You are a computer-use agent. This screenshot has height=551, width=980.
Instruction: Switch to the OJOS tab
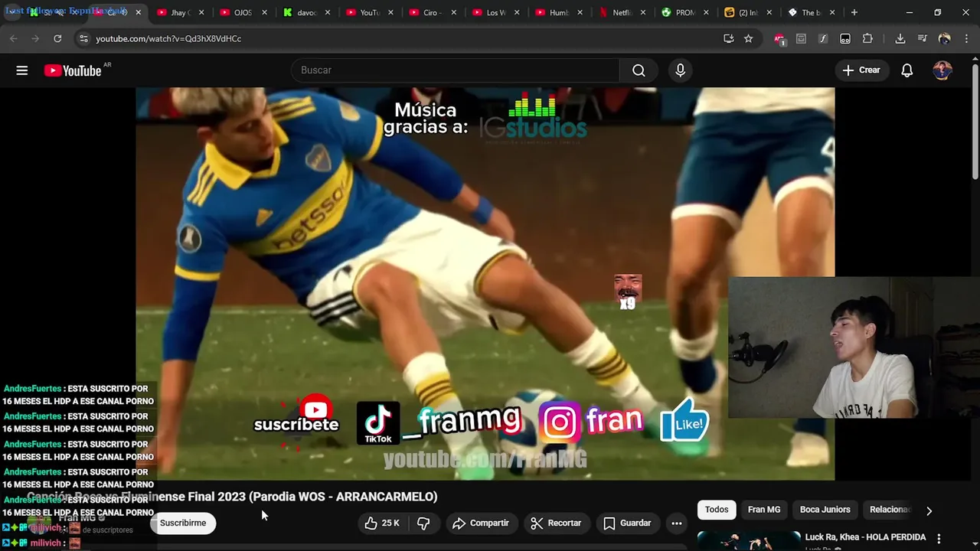[x=243, y=12]
